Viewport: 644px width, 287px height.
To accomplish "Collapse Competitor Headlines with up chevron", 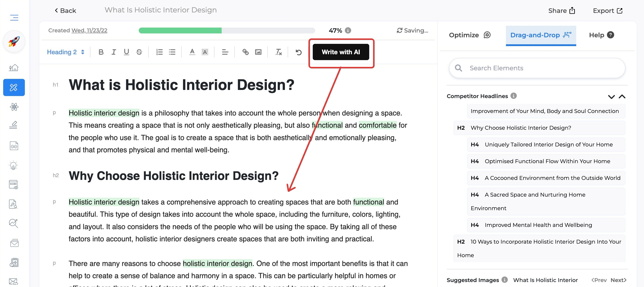I will tap(622, 96).
